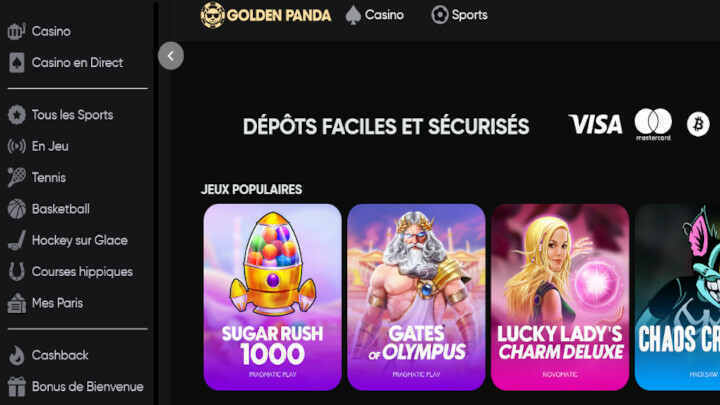Click the Bonus de Bienvenue gift icon
This screenshot has width=720, height=405.
17,386
